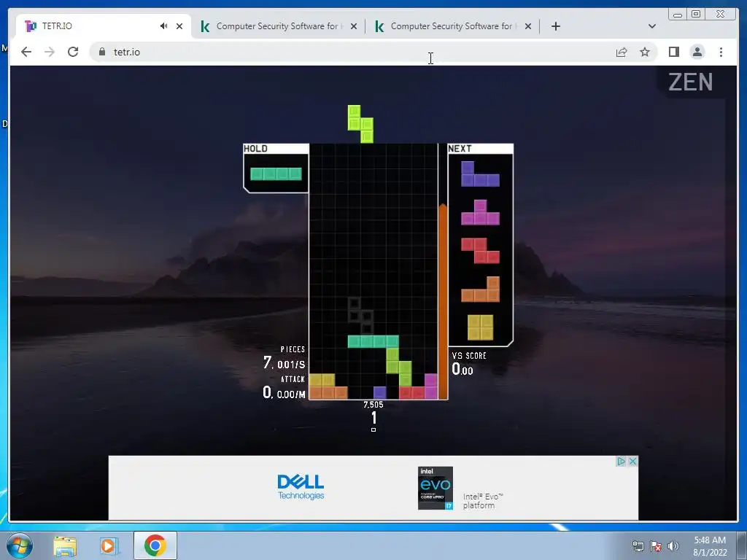The width and height of the screenshot is (747, 560).
Task: Go forward to the next page
Action: [x=50, y=52]
